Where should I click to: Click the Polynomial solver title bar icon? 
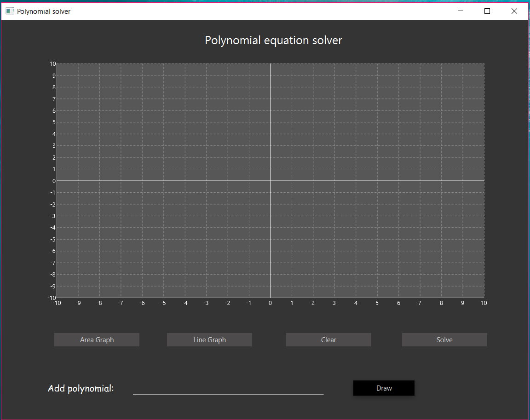(10, 11)
